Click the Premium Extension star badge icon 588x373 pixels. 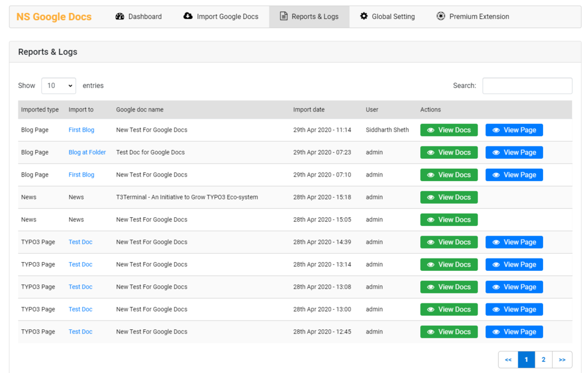click(x=441, y=17)
